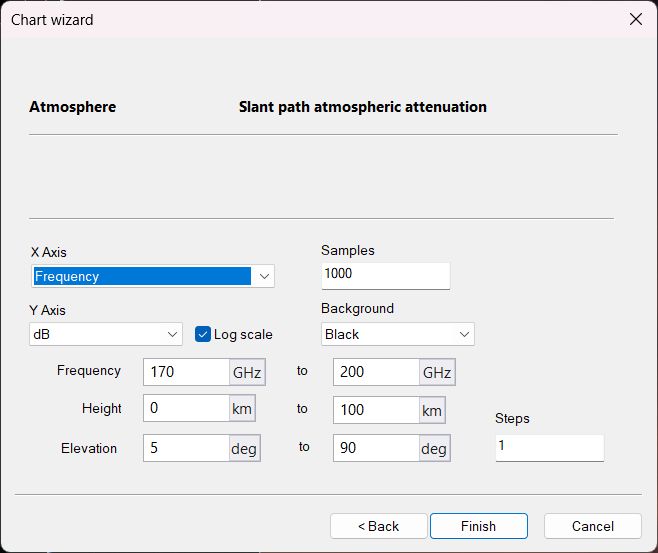Click the Samples input field
Image resolution: width=658 pixels, height=553 pixels.
(x=385, y=274)
